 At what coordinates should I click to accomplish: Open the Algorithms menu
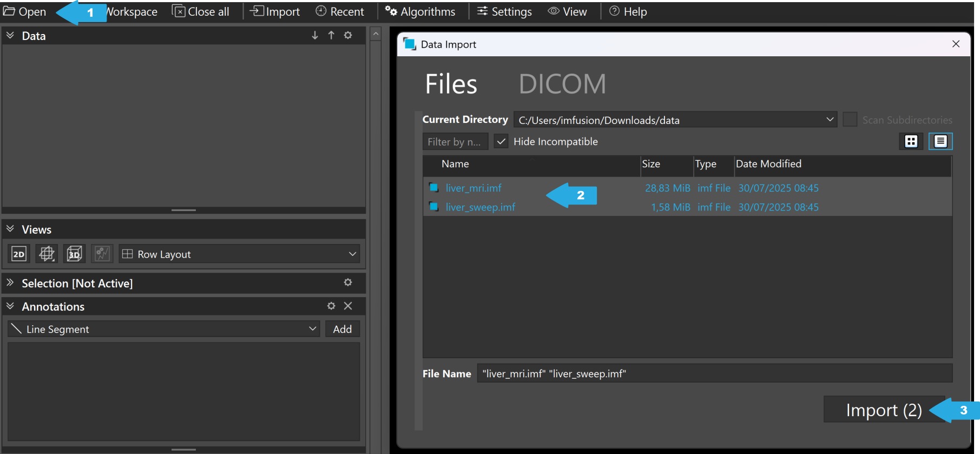point(420,11)
